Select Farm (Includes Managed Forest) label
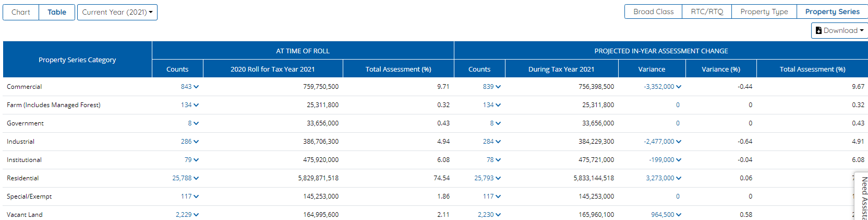The image size is (868, 220). pyautogui.click(x=54, y=105)
